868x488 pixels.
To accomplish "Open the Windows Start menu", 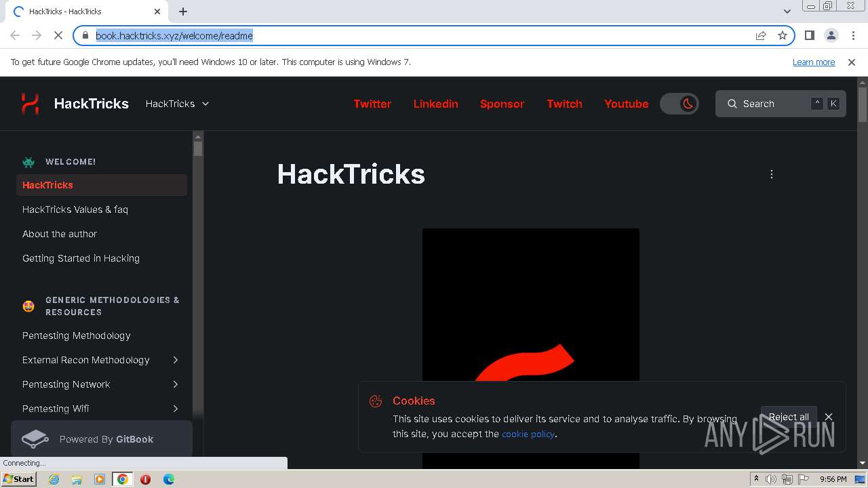I will pos(18,479).
